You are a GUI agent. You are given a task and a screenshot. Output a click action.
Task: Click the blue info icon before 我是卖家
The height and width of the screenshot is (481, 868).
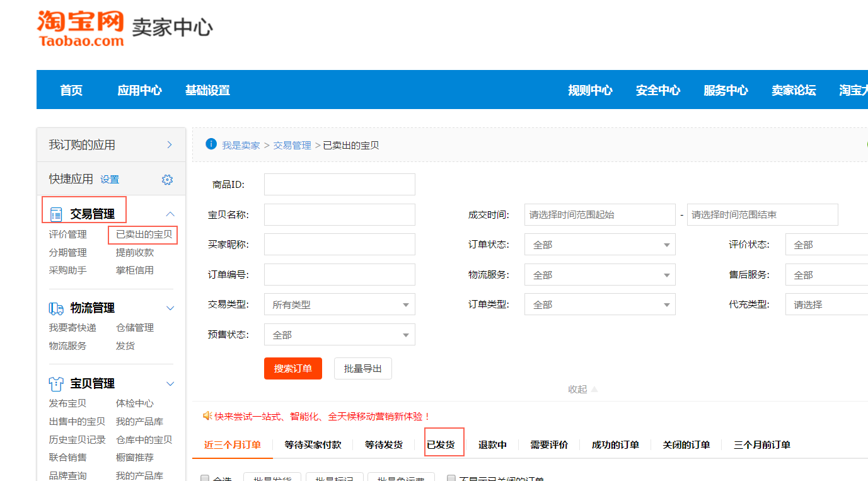pos(211,144)
